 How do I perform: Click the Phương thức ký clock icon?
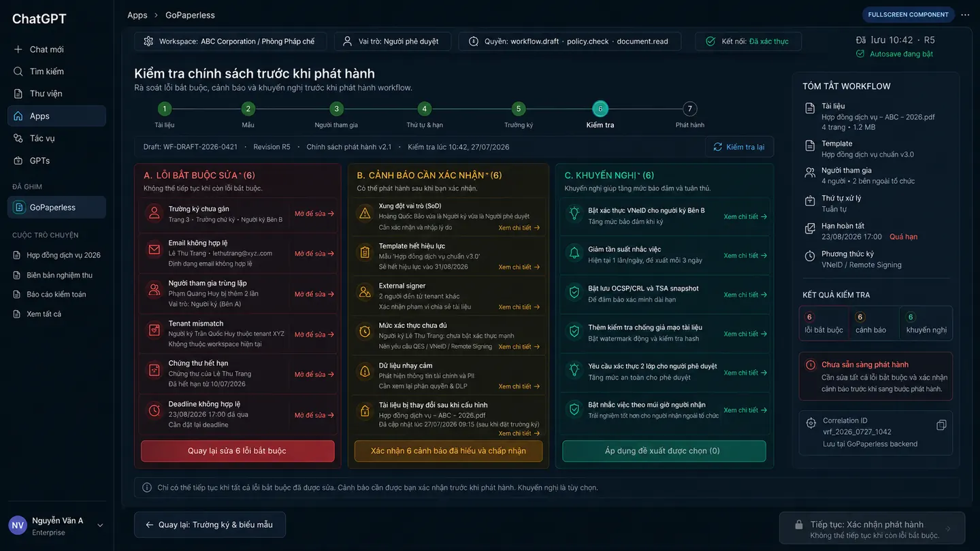pos(810,256)
